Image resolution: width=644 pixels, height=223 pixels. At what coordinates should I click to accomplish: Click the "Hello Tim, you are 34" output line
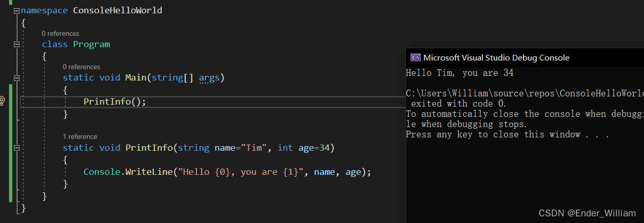459,73
